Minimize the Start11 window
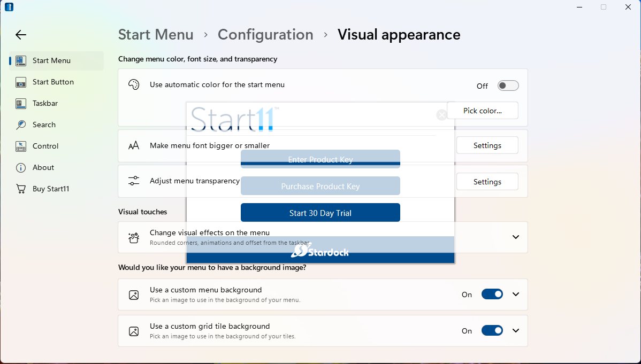 579,7
